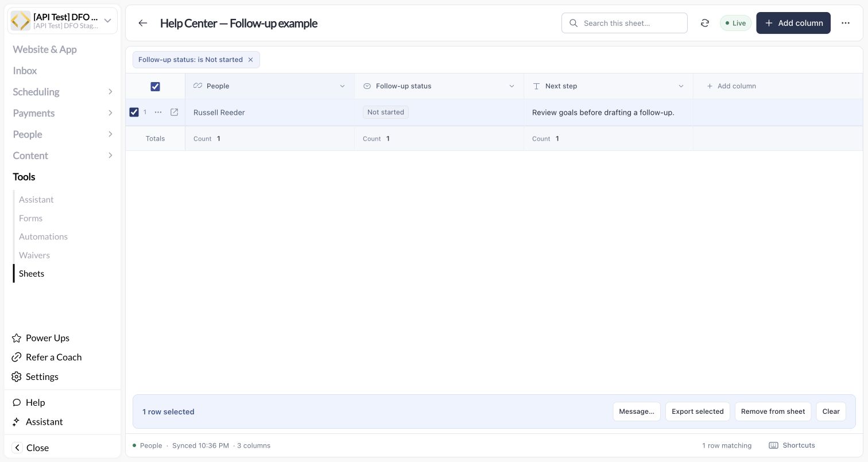Open Website & App in sidebar
868x462 pixels.
[x=45, y=49]
